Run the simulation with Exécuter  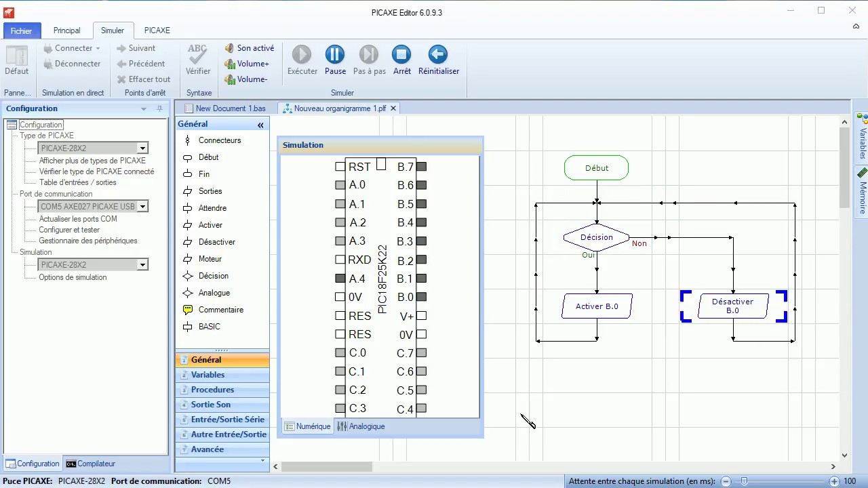(302, 60)
